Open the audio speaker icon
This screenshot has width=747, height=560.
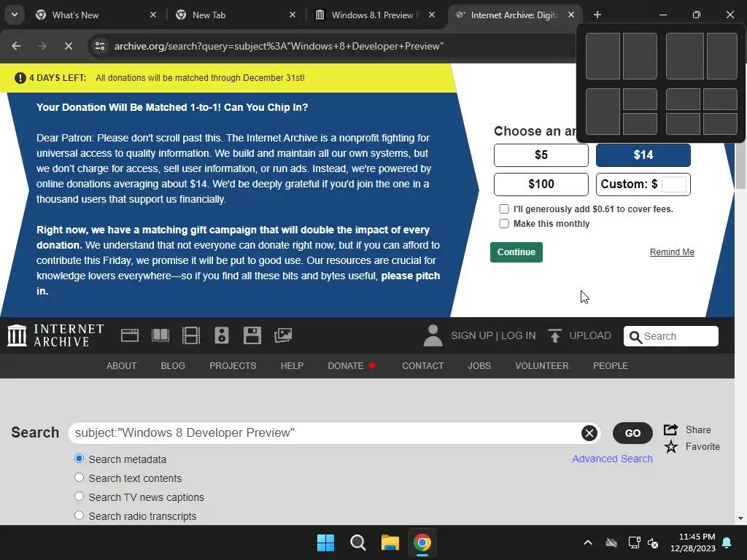[222, 335]
